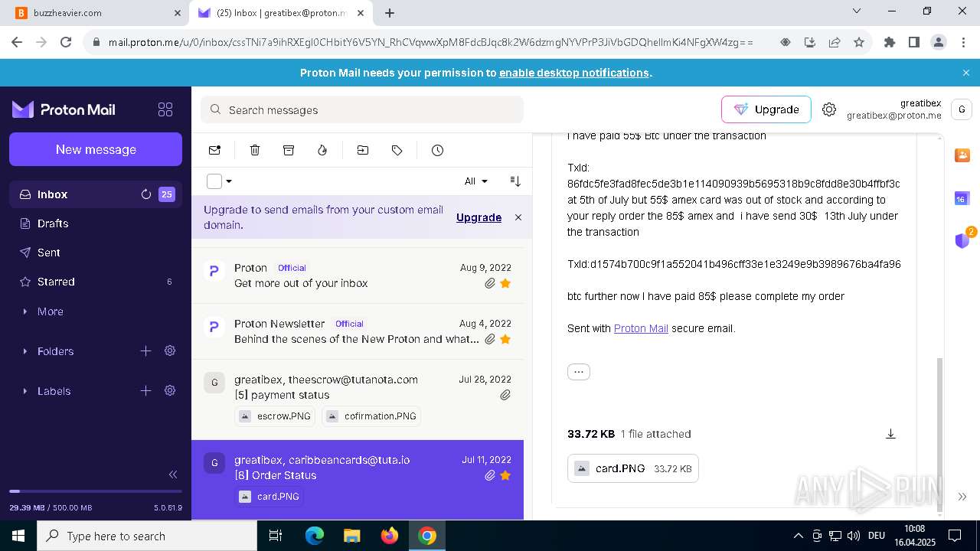Image resolution: width=980 pixels, height=551 pixels.
Task: Archive the selected messages
Action: point(289,150)
